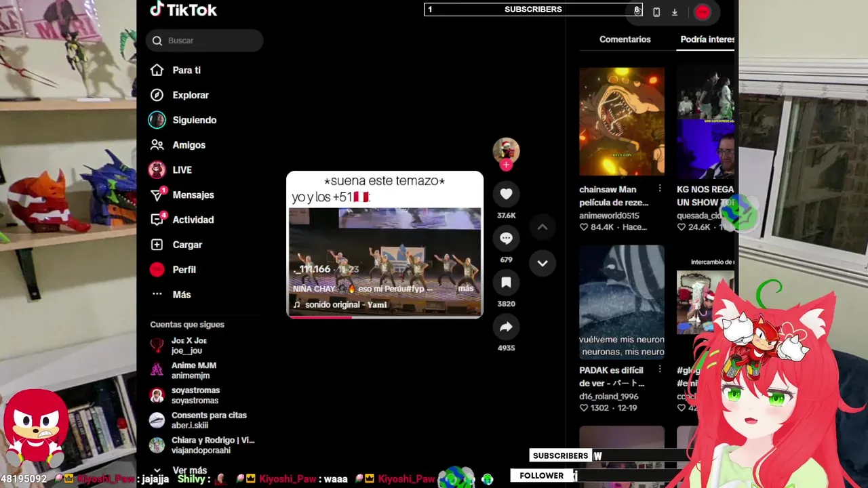Open the video creator's avatar
Viewport: 868px width, 488px height.
click(506, 150)
